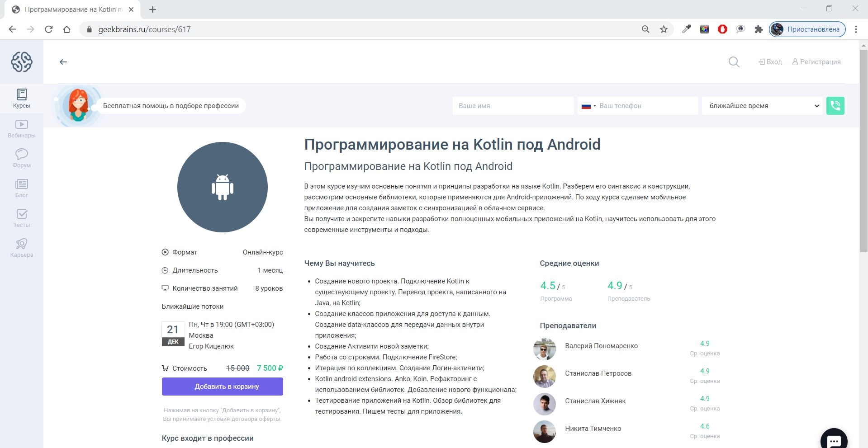The height and width of the screenshot is (448, 868).
Task: Open the Extensions puzzle icon
Action: [759, 29]
